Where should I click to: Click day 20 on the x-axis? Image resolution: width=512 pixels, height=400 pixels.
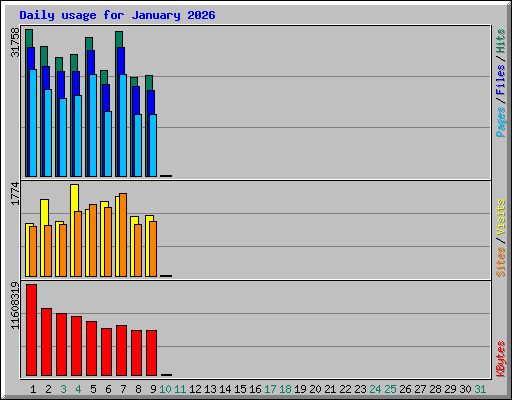point(315,389)
